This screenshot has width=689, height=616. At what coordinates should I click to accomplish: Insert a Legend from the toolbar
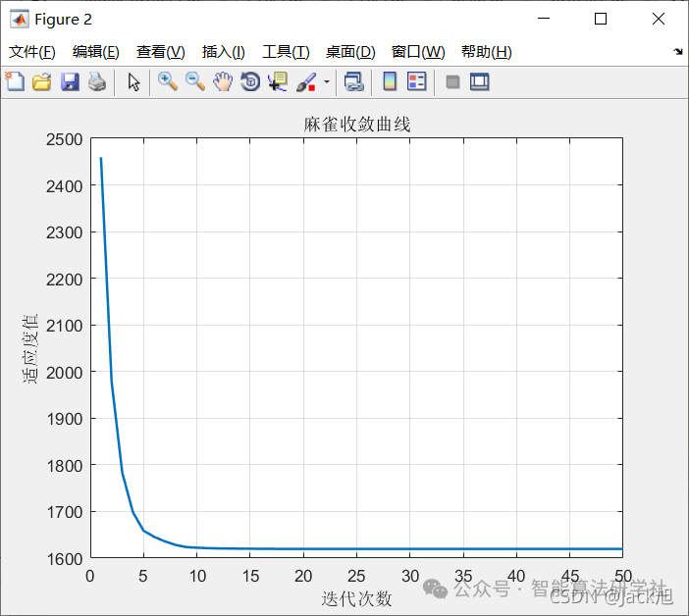tap(416, 81)
